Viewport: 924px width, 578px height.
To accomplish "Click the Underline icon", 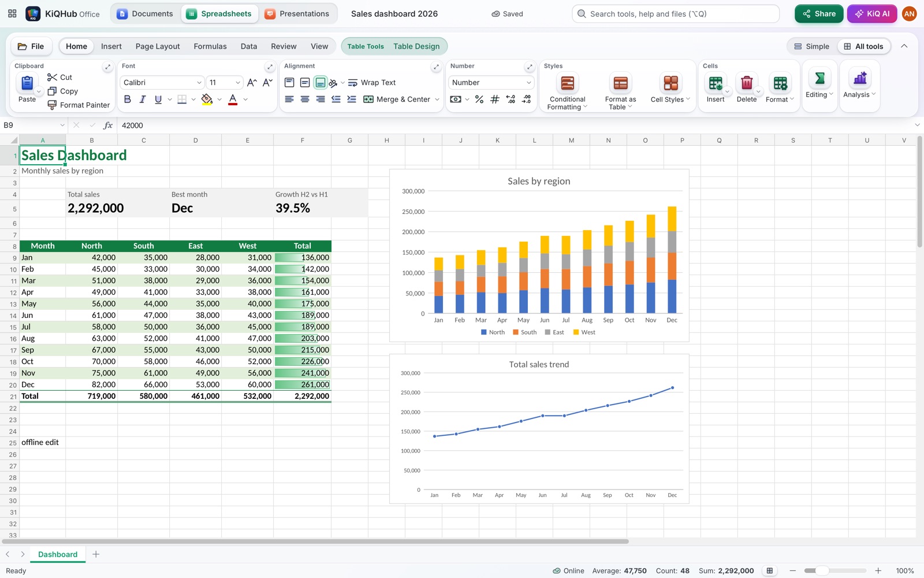I will [x=158, y=99].
